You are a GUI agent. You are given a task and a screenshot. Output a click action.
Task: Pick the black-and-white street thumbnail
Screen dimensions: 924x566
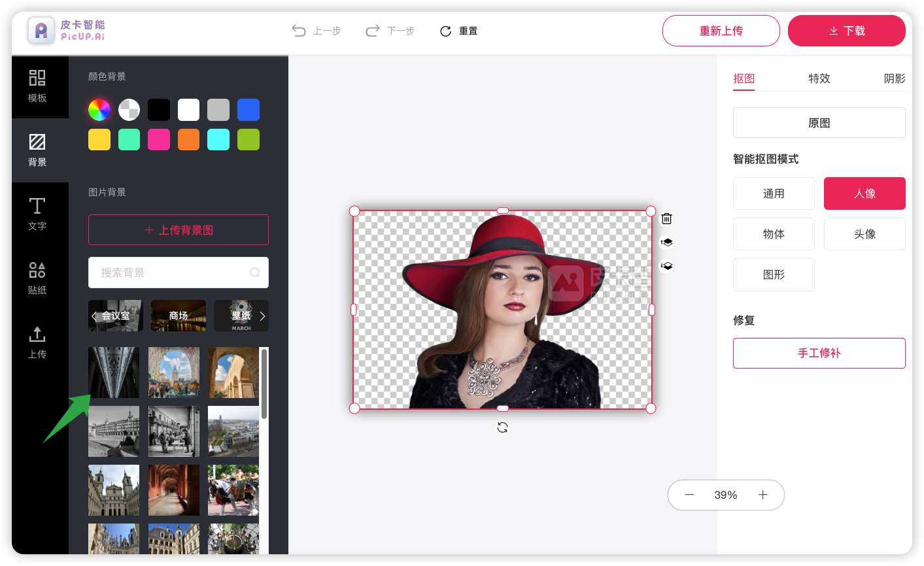[174, 431]
